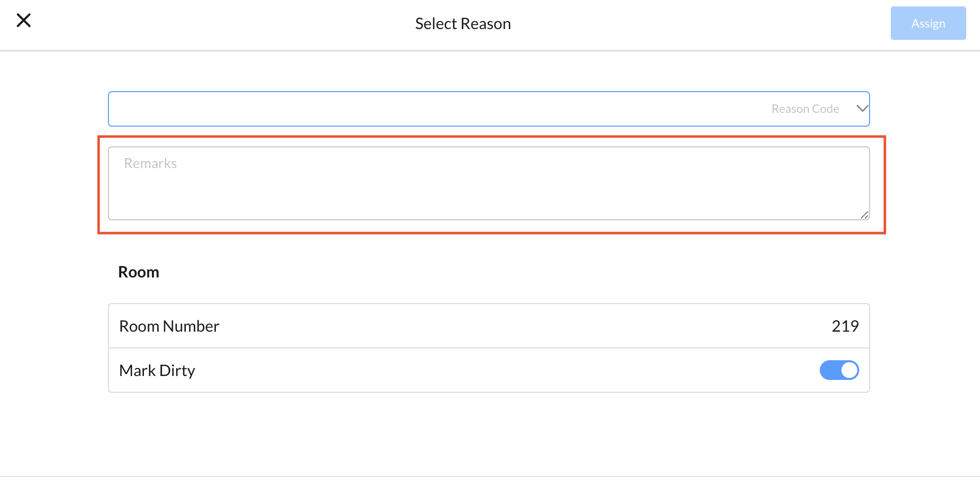This screenshot has width=980, height=480.
Task: Click the X in the top left corner
Action: (24, 21)
